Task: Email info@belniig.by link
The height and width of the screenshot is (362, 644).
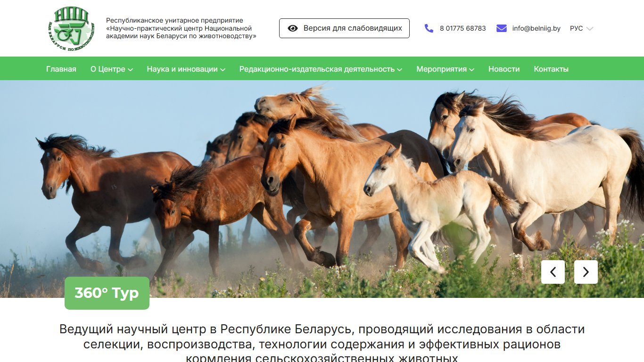Action: tap(537, 28)
